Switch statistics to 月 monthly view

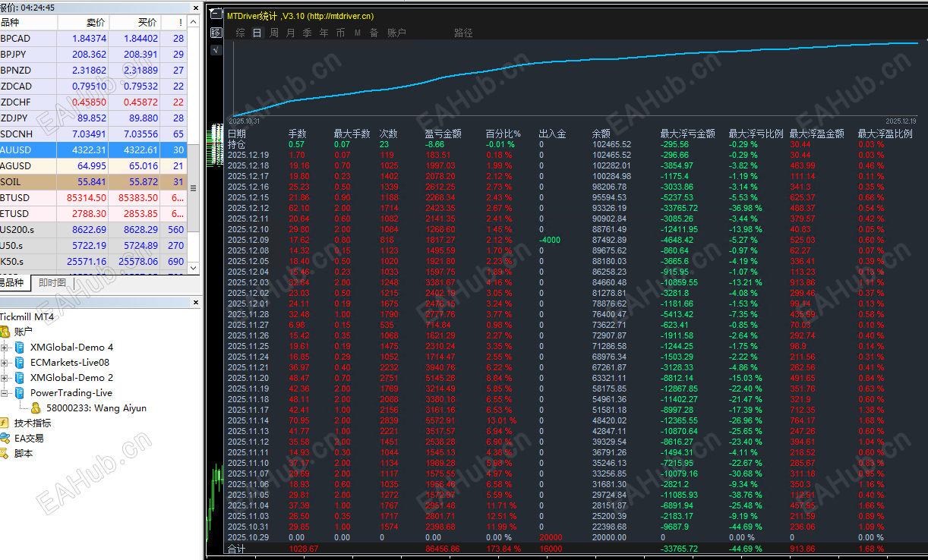pos(291,33)
